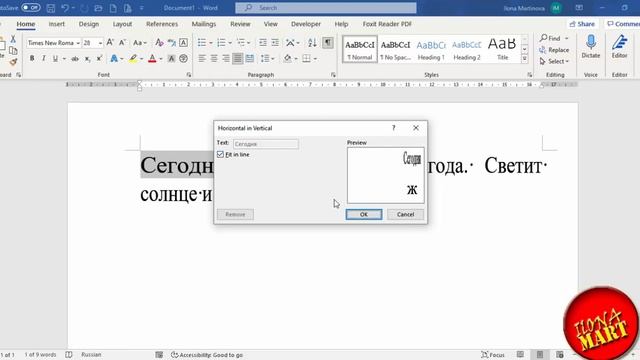The height and width of the screenshot is (360, 640).
Task: Expand the Styles gallery
Action: point(524,59)
